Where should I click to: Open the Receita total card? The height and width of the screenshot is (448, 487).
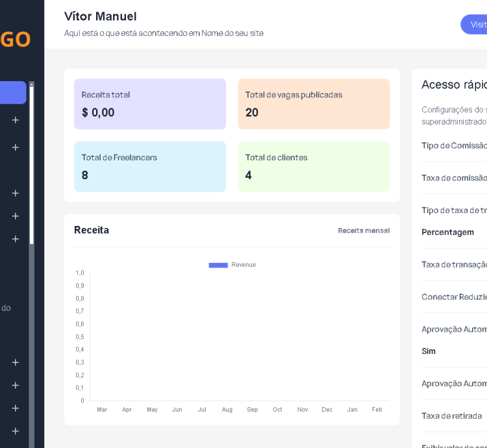[x=150, y=104]
